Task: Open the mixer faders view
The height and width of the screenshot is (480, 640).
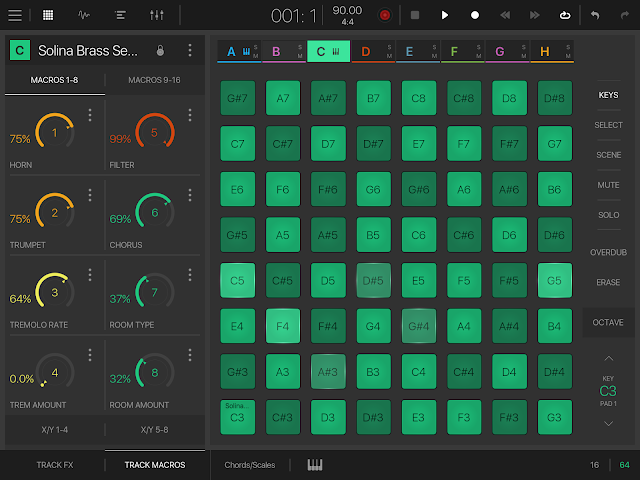Action: coord(156,15)
